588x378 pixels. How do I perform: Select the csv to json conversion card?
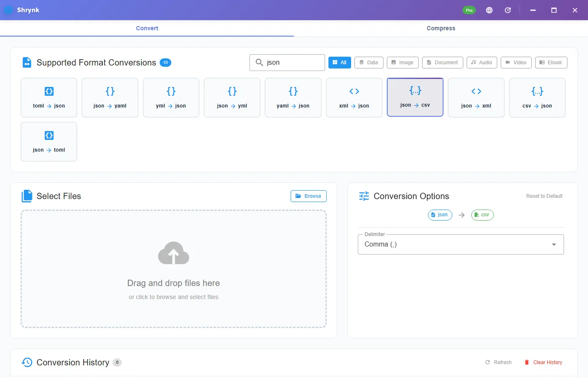click(x=537, y=97)
